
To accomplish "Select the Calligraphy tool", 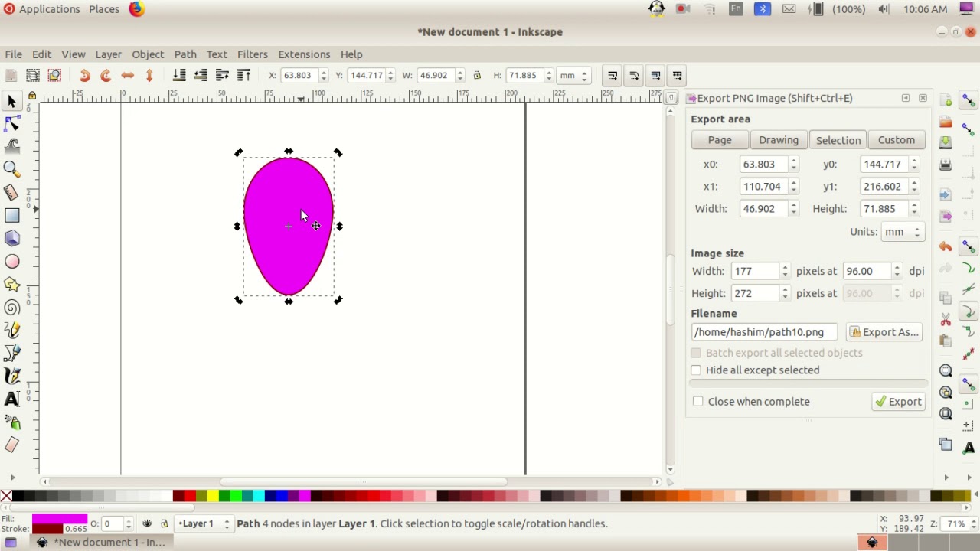I will [x=11, y=376].
